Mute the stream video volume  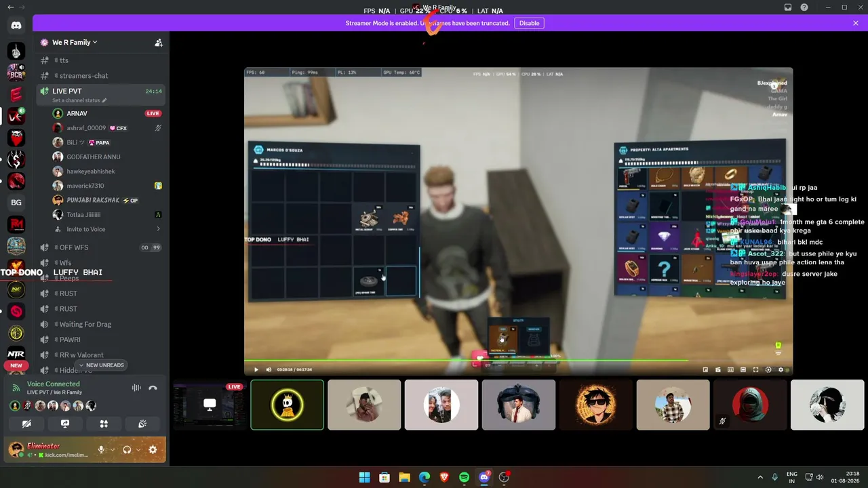[x=269, y=369]
